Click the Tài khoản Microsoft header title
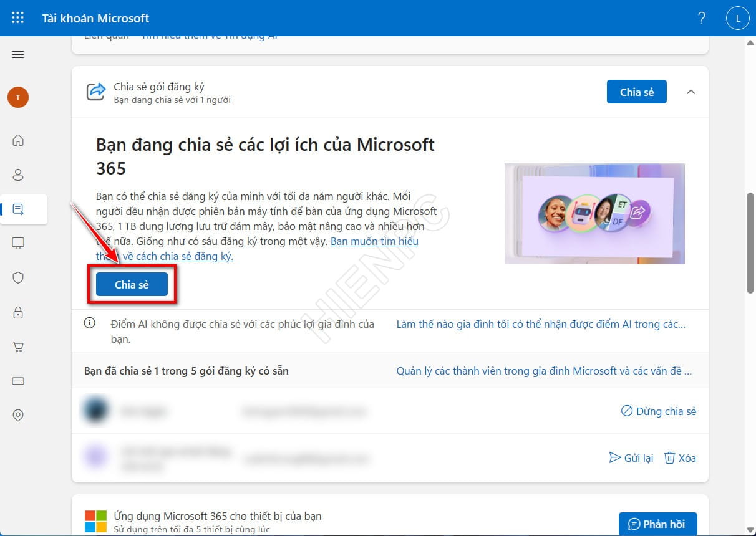The width and height of the screenshot is (756, 536). (95, 18)
